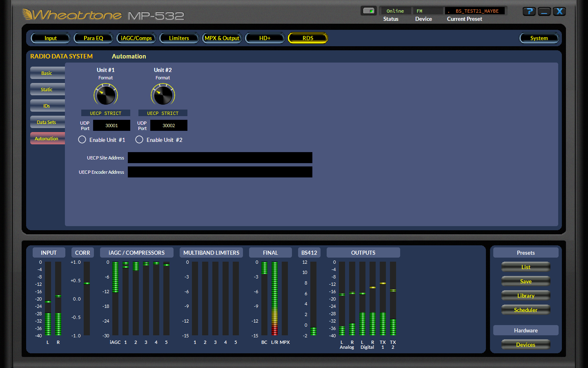Select the RDS tab
Image resolution: width=588 pixels, height=368 pixels.
[x=308, y=38]
